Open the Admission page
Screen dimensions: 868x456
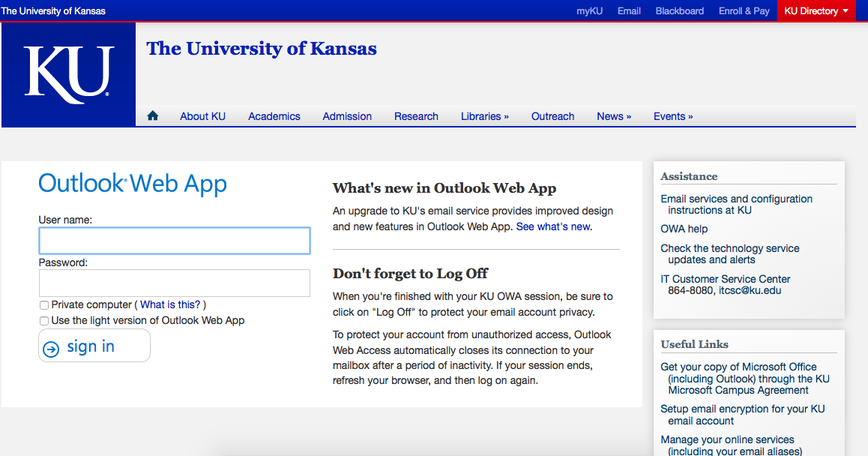(x=347, y=116)
